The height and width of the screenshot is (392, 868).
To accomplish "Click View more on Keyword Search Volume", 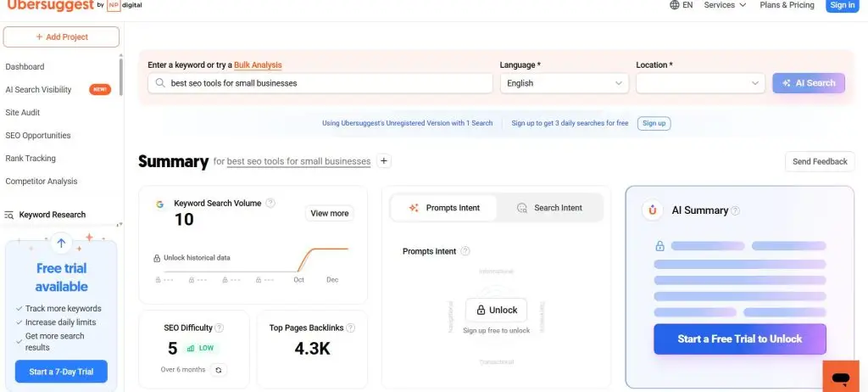I will 330,213.
